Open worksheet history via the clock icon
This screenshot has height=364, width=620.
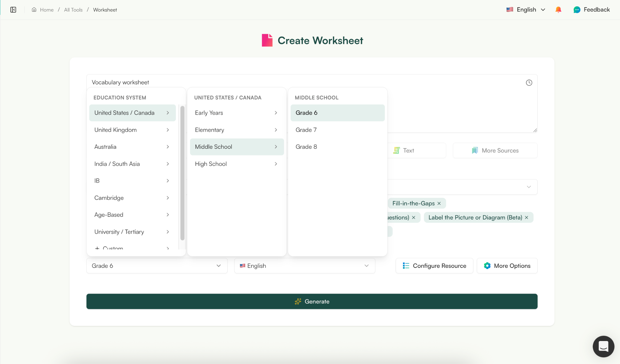[529, 83]
